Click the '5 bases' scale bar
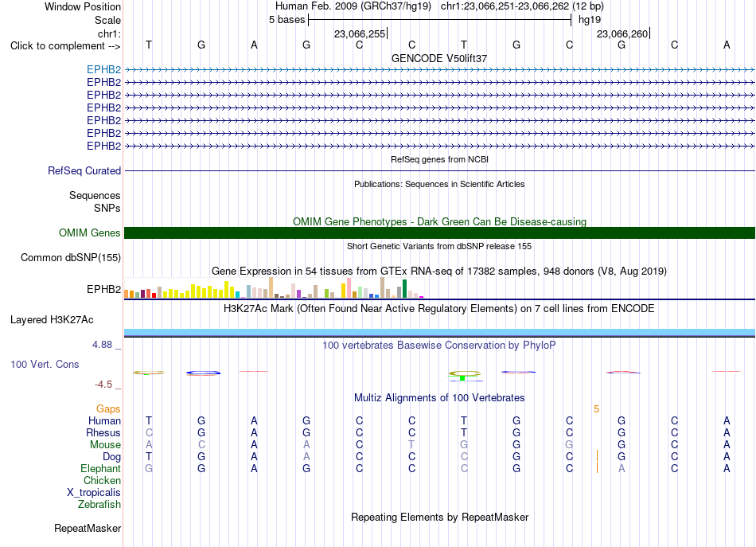Screen dimensions: 756x547 tap(439, 20)
